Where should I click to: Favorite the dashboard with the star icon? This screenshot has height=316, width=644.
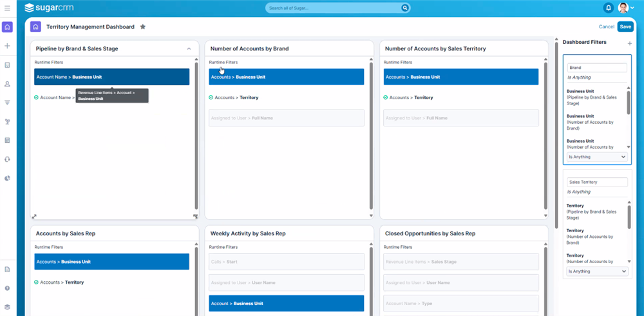coord(143,27)
